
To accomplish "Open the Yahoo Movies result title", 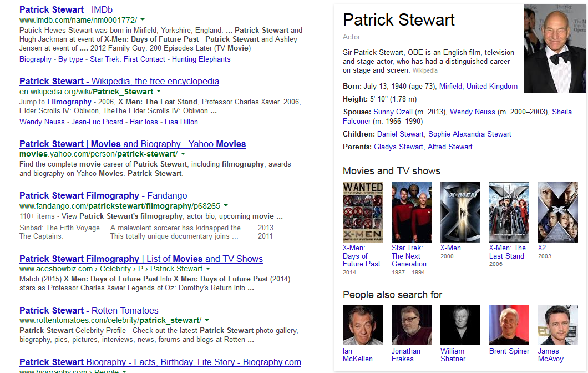I will 133,144.
